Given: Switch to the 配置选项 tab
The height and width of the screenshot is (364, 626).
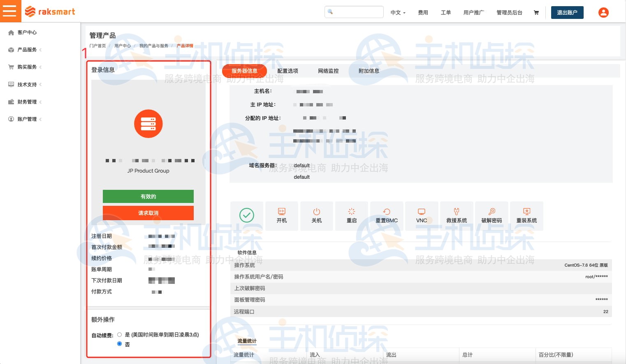Looking at the screenshot, I should pyautogui.click(x=288, y=71).
